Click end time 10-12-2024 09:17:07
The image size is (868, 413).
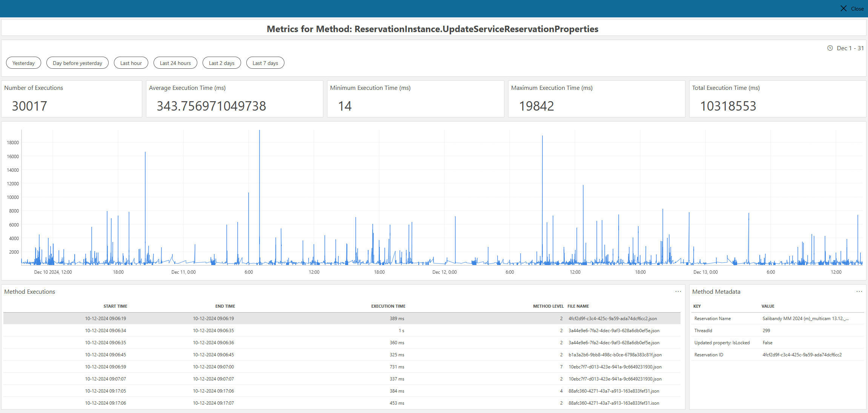[x=213, y=403]
